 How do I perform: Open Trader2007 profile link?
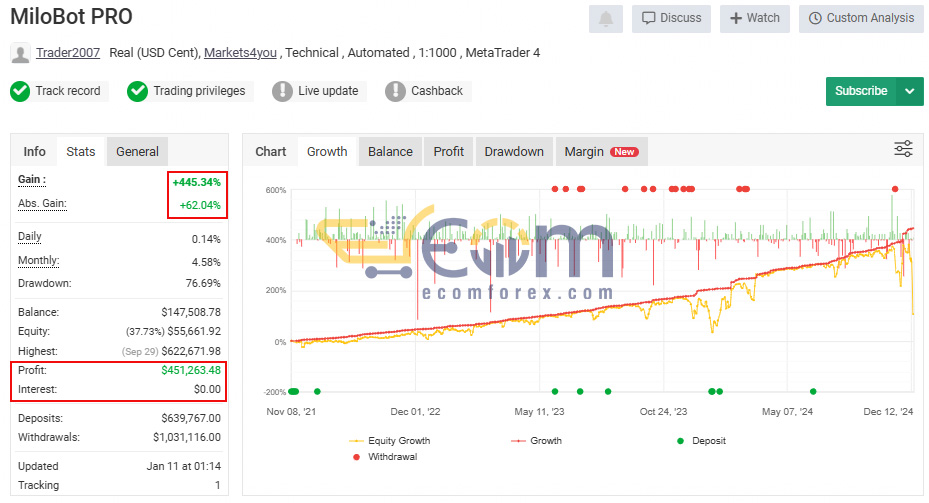(68, 53)
